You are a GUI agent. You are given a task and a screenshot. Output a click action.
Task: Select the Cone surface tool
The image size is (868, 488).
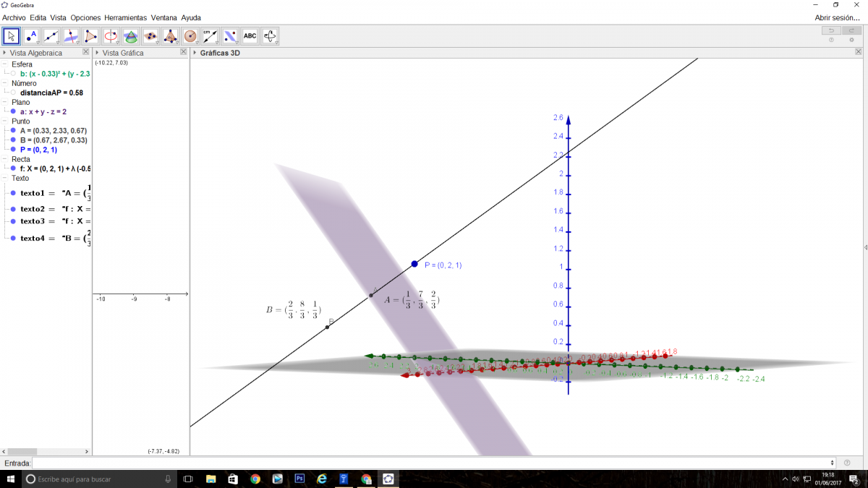pyautogui.click(x=131, y=35)
